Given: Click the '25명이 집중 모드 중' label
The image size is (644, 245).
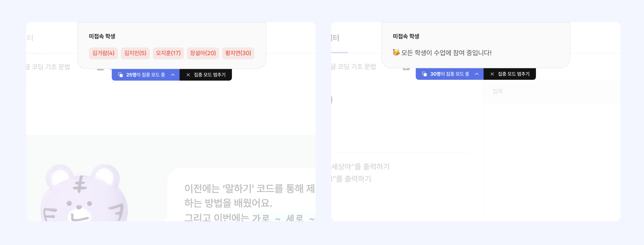Looking at the screenshot, I should click(x=145, y=75).
